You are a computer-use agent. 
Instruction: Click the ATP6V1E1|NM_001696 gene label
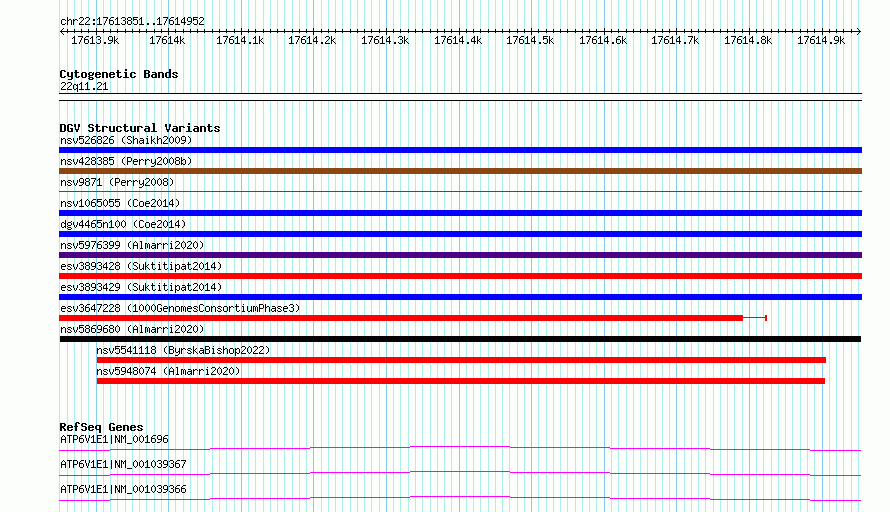(x=115, y=439)
